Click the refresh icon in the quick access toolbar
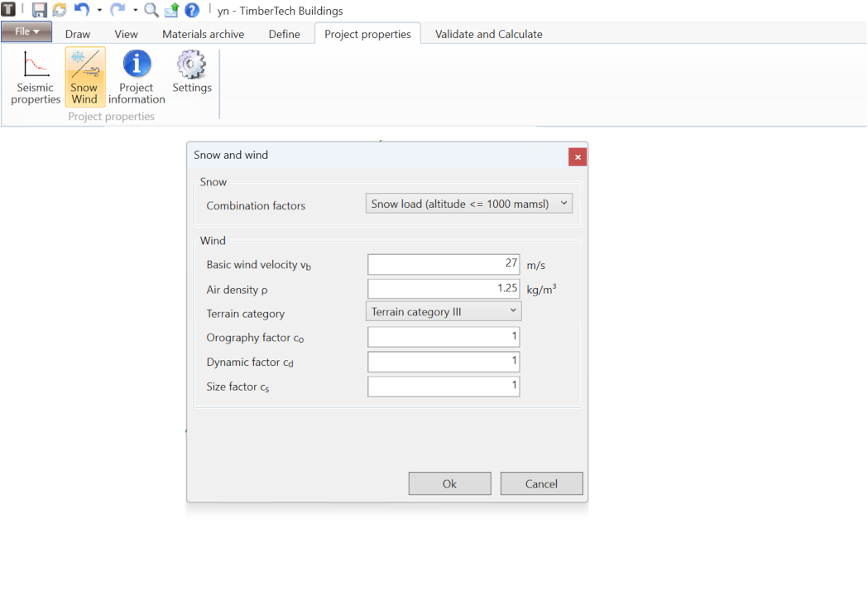The height and width of the screenshot is (596, 868). click(x=60, y=10)
